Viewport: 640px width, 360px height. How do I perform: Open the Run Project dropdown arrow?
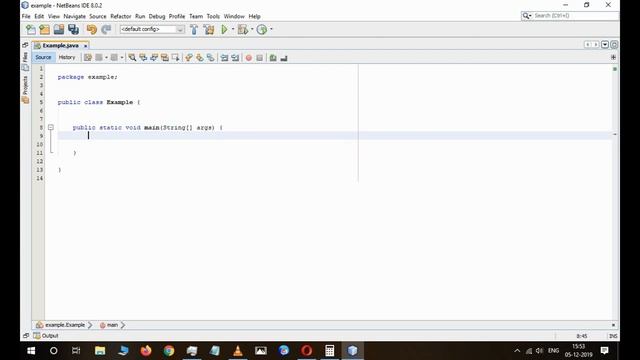pyautogui.click(x=233, y=29)
